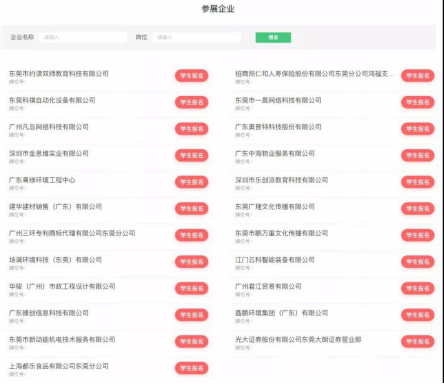The image size is (444, 384).
Task: Click the 岗位 input field
Action: click(197, 37)
